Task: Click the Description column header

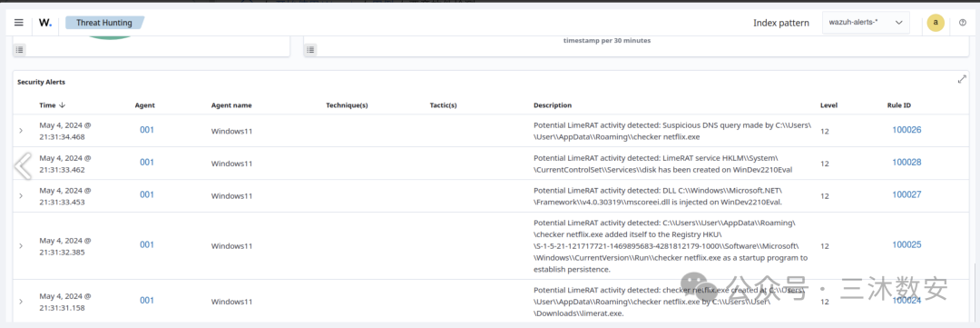Action: [x=553, y=105]
